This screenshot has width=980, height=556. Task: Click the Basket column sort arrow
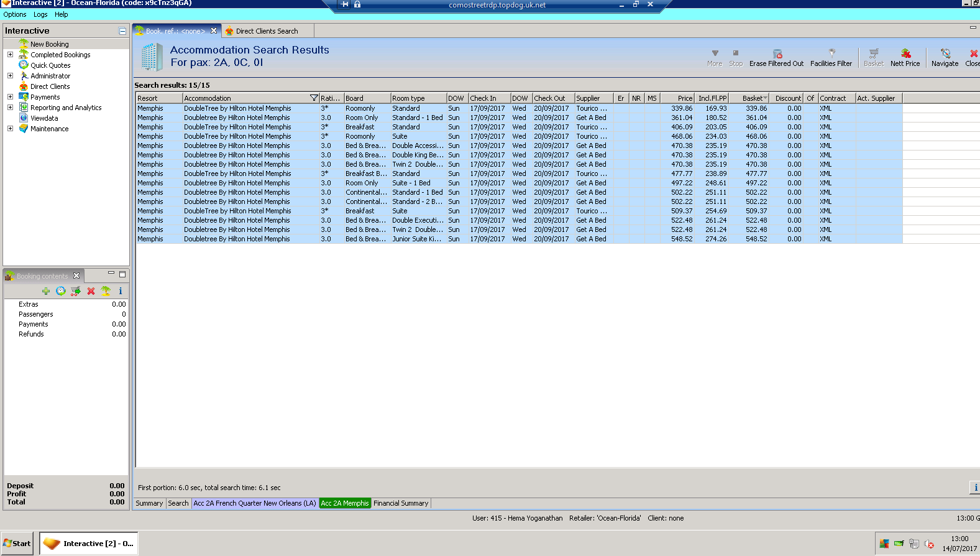(765, 98)
